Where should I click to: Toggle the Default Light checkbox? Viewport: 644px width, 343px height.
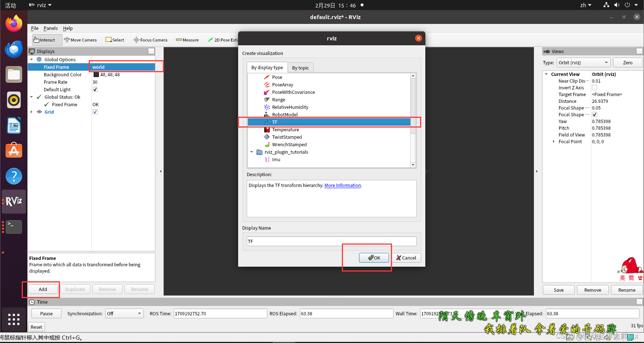click(x=95, y=89)
